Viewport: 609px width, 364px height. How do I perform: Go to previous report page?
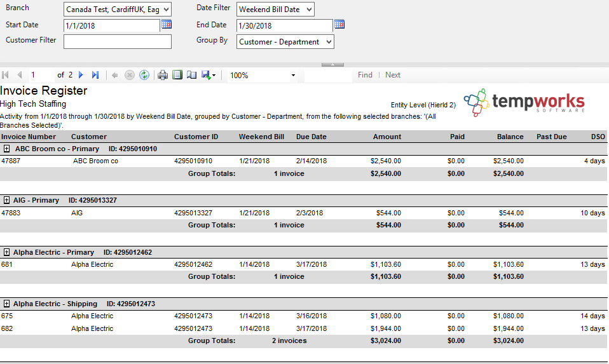coord(20,75)
